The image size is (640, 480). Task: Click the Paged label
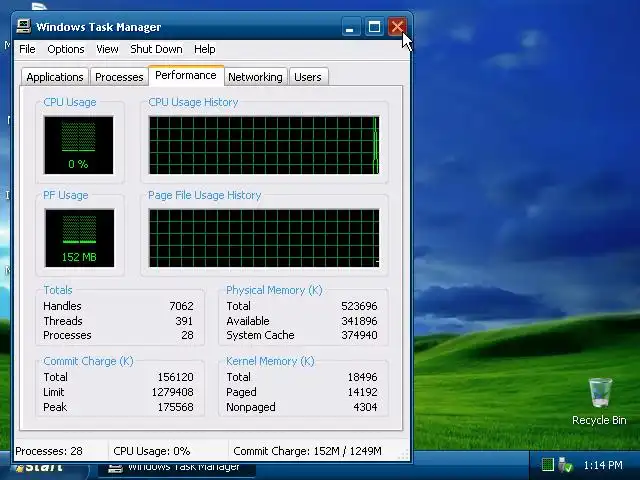point(241,392)
